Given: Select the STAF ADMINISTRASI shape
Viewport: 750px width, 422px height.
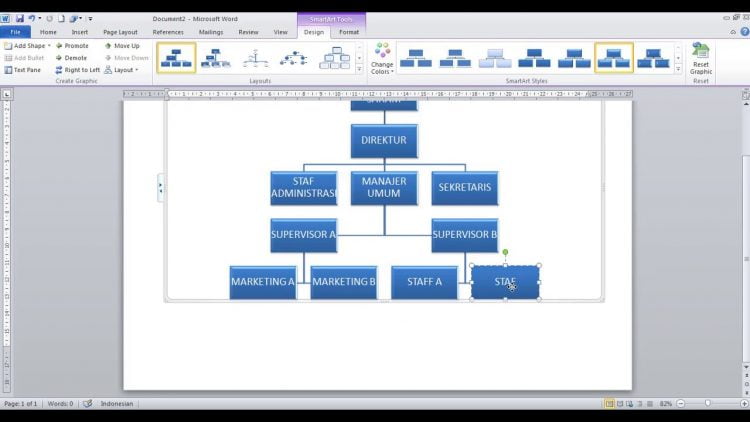Looking at the screenshot, I should 304,188.
